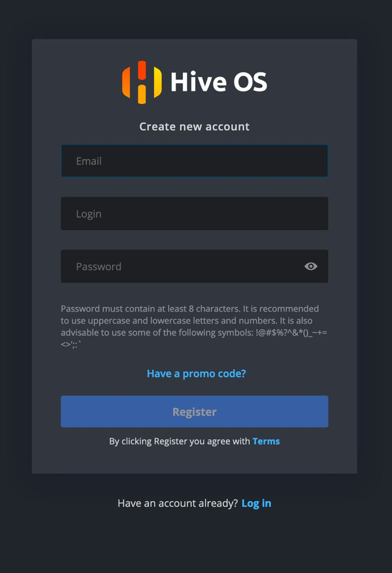Click the "Have an account already?" text
Screen dimensions: 392x573
coord(178,503)
